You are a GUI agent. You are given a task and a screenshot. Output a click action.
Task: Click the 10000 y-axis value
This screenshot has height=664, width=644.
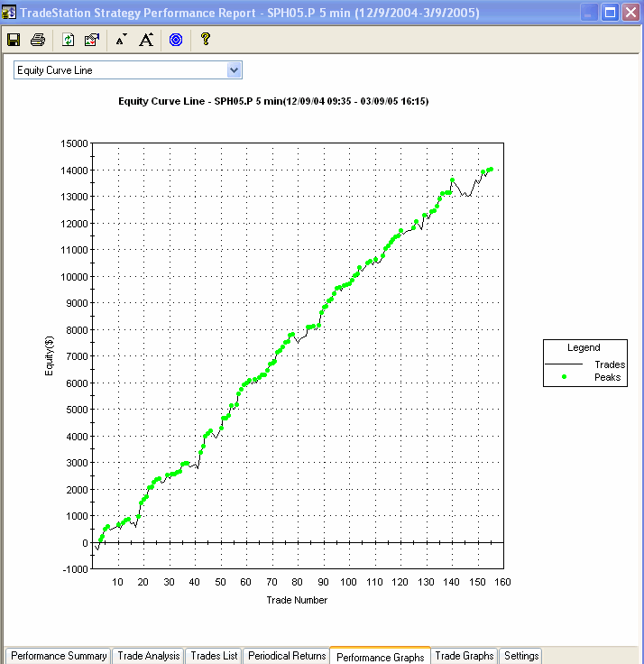74,277
